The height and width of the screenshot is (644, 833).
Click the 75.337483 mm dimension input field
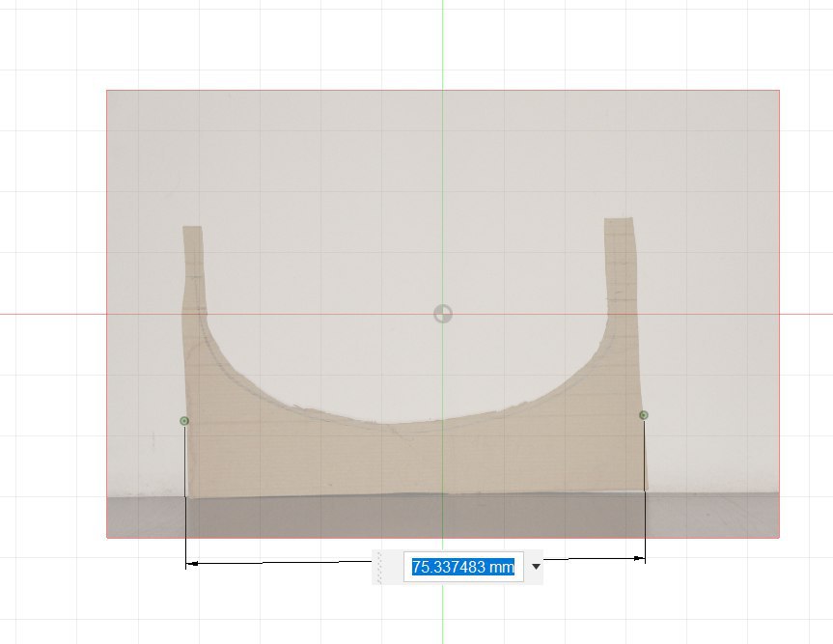point(463,567)
